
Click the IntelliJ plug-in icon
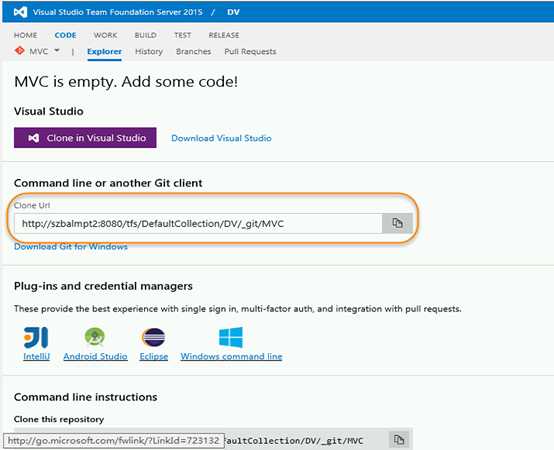pyautogui.click(x=36, y=337)
